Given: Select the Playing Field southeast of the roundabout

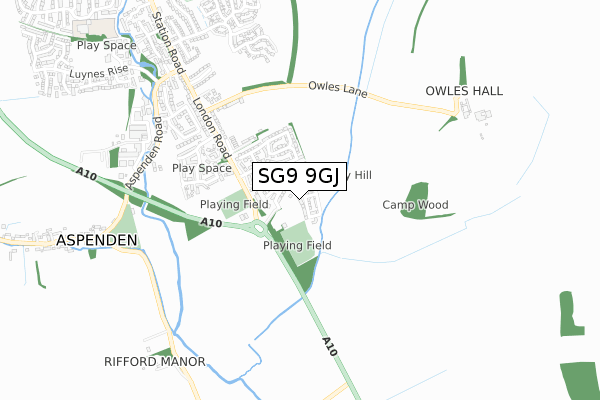Looking at the screenshot, I should [x=297, y=245].
